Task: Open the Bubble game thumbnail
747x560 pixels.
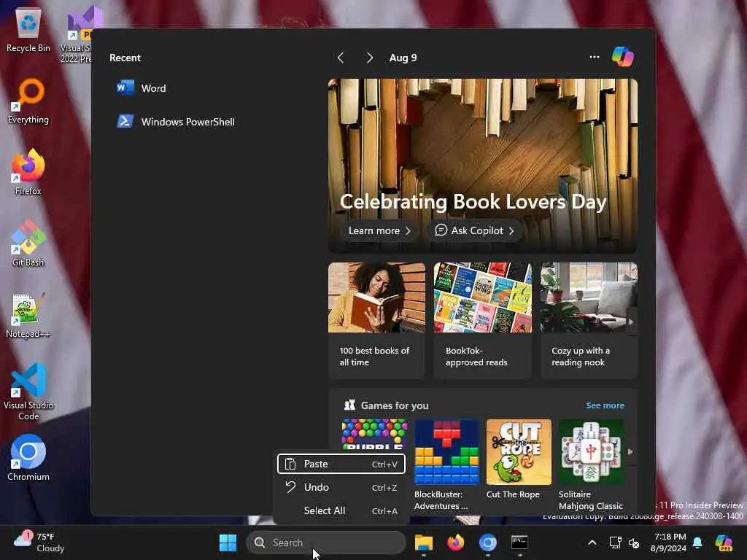Action: tap(374, 434)
